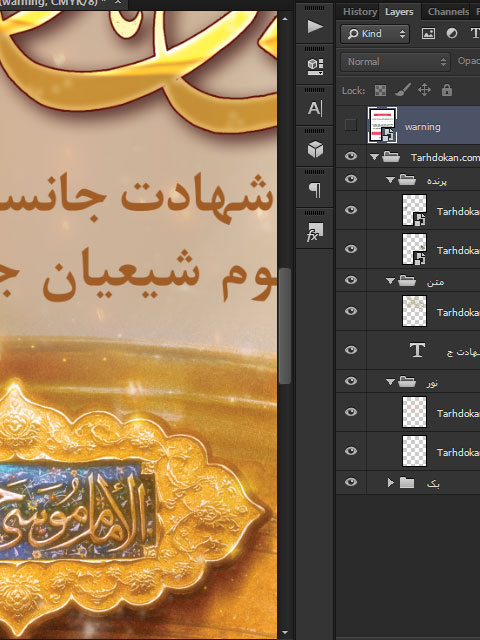Select Tarhdokan layer thumbnail in متن group
480x640 pixels.
point(414,311)
